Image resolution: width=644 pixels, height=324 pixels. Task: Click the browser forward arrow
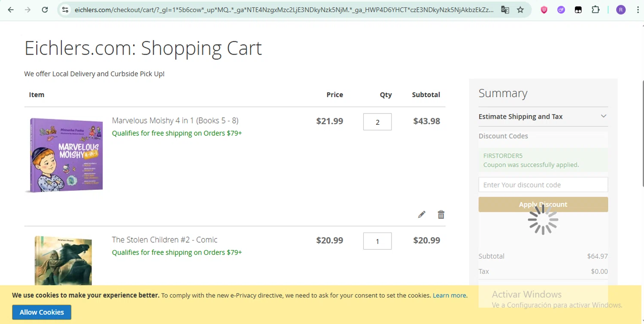28,9
